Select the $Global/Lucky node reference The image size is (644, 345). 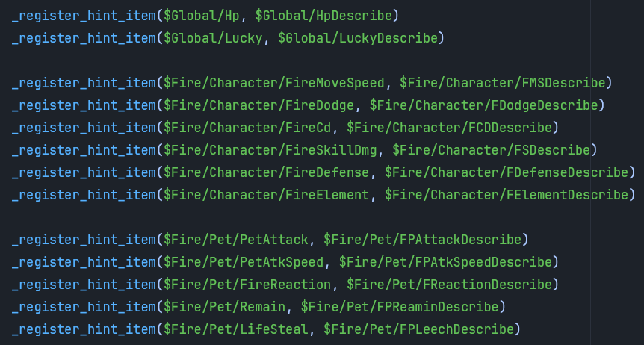tap(213, 37)
